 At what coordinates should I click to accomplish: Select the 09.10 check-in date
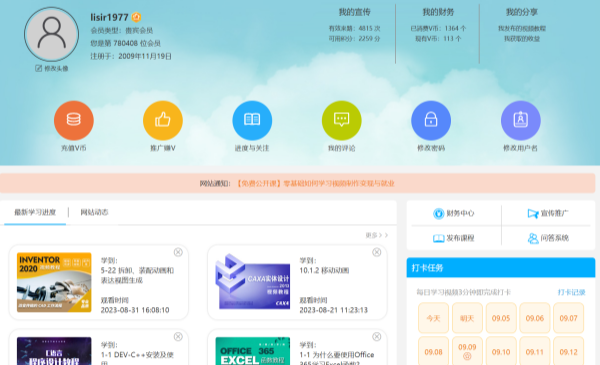click(x=501, y=351)
